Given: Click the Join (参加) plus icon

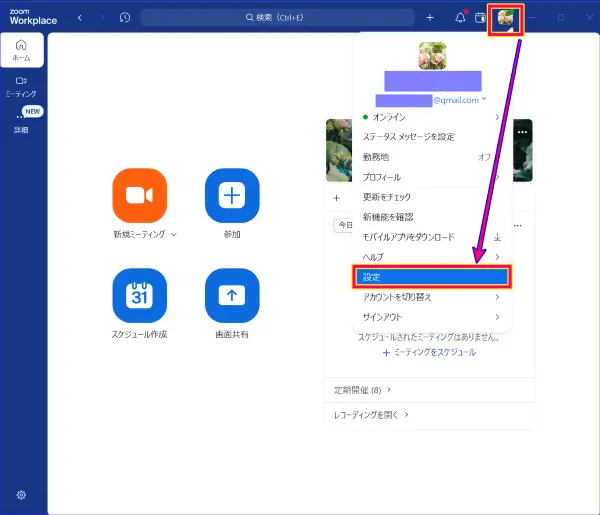Looking at the screenshot, I should 232,195.
